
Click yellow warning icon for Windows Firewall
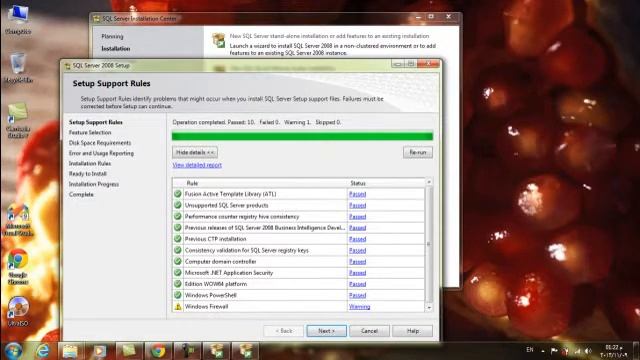pyautogui.click(x=178, y=307)
